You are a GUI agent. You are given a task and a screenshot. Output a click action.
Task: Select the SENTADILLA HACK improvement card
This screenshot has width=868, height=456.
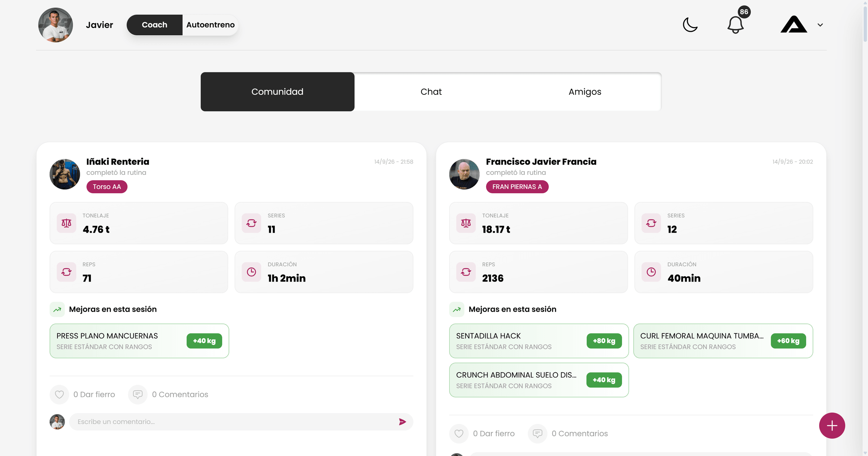tap(539, 341)
